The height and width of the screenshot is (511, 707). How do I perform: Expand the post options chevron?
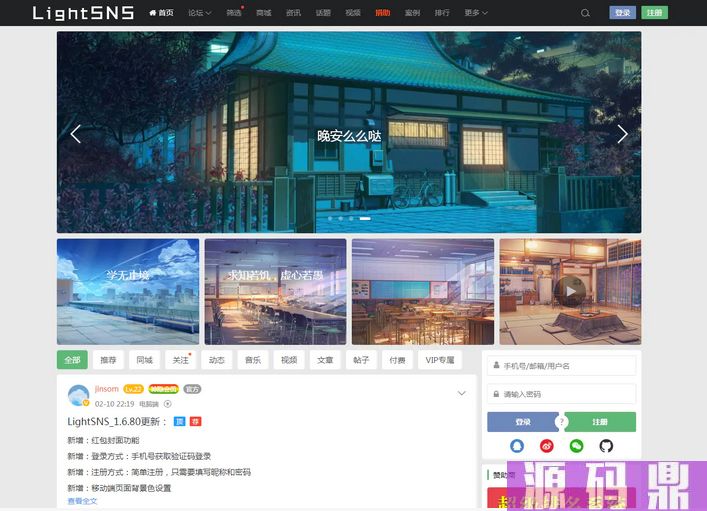tap(462, 393)
